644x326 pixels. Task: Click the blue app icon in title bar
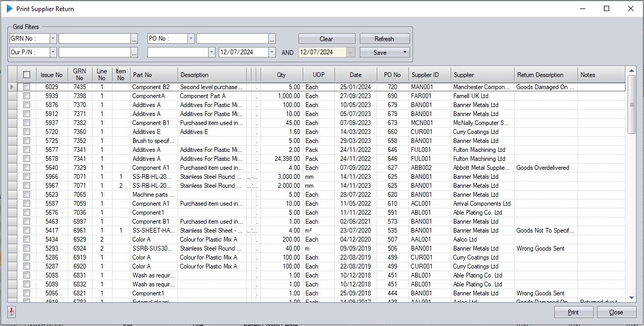(x=9, y=8)
